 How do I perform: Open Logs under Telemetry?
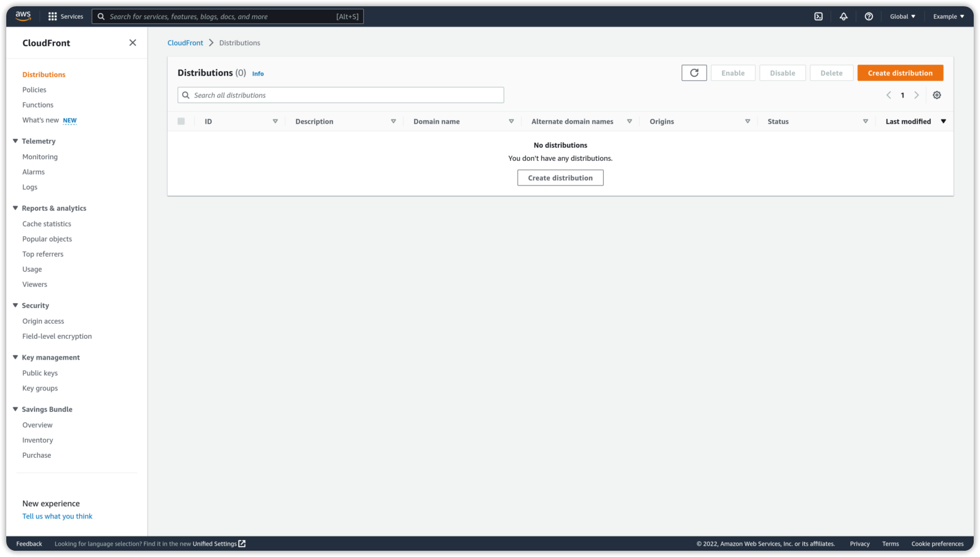pos(30,187)
